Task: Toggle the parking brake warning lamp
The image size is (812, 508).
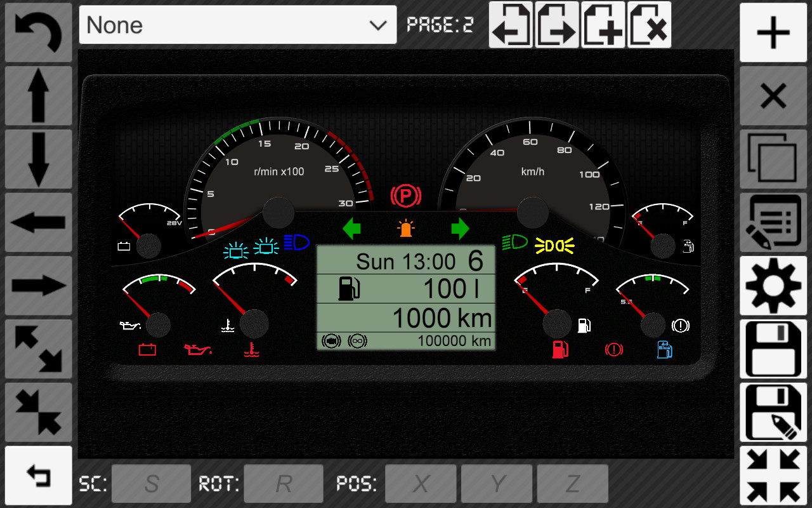Action: (405, 196)
